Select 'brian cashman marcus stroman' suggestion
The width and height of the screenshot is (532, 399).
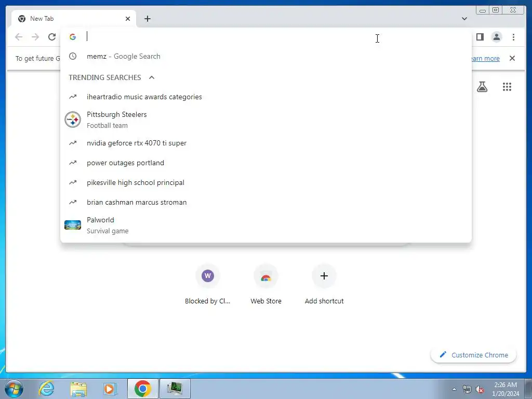click(265, 202)
